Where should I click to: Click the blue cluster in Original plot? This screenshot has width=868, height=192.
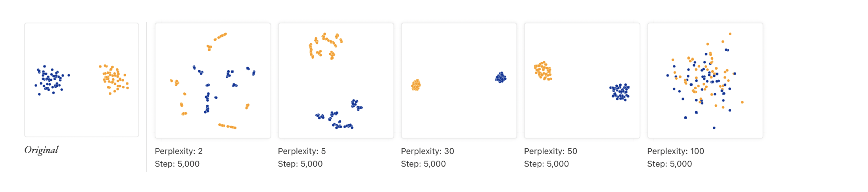(52, 80)
